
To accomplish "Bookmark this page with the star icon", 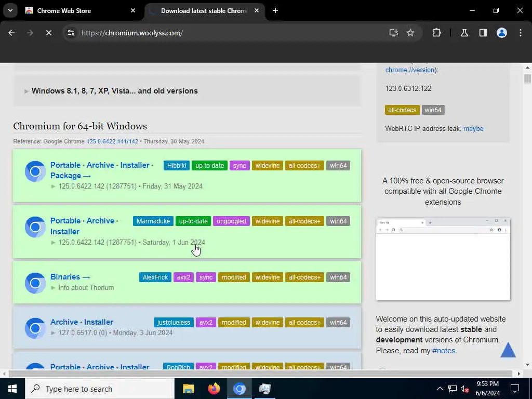I will tap(410, 33).
